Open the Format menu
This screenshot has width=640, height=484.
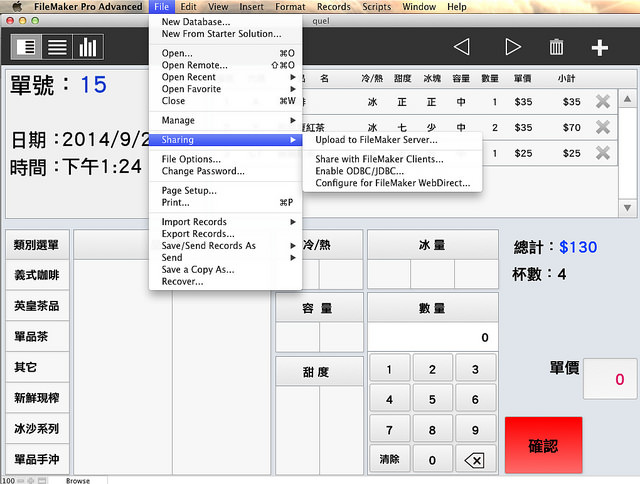[290, 7]
